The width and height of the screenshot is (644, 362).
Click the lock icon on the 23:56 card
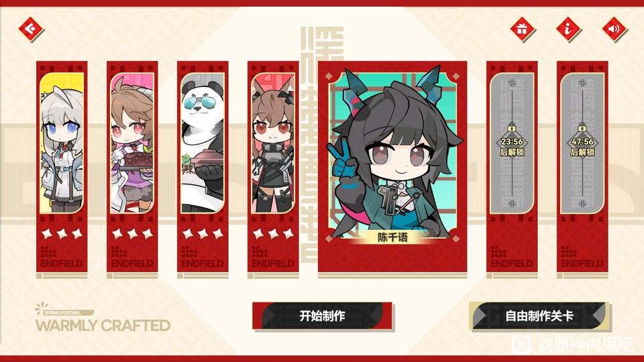[x=512, y=128]
